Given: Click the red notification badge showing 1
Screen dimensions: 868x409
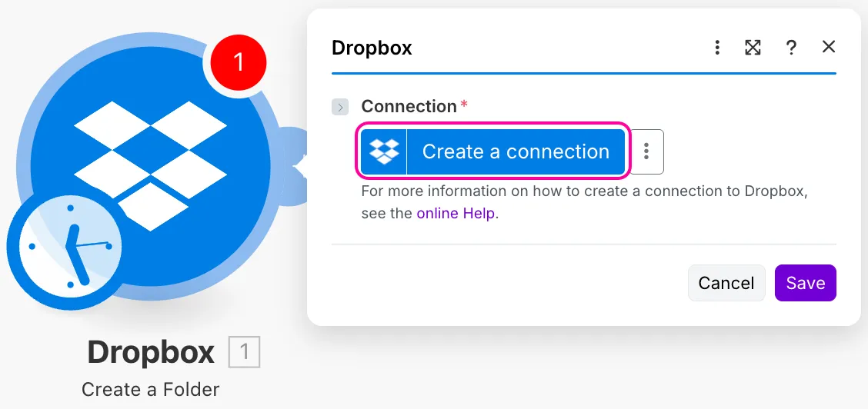Looking at the screenshot, I should coord(238,62).
